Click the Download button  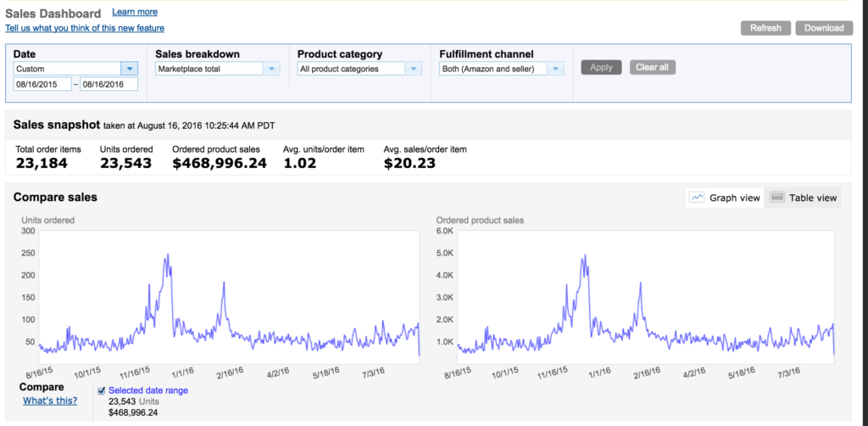tap(824, 28)
